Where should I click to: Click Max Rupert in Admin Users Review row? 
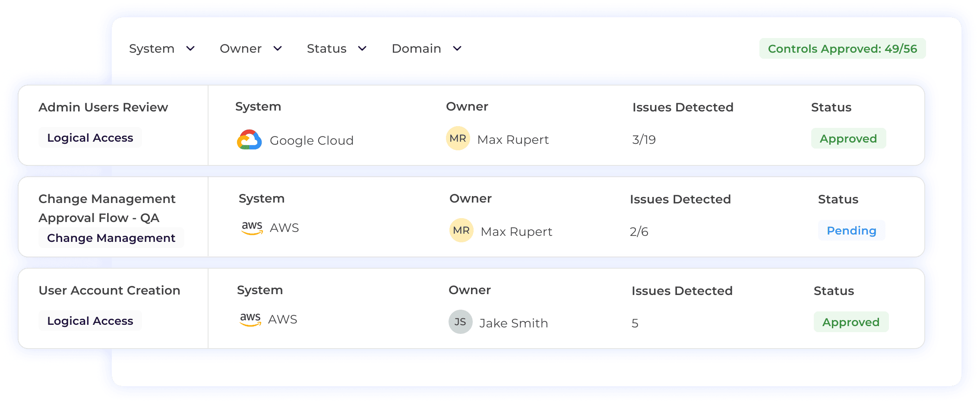click(x=513, y=140)
